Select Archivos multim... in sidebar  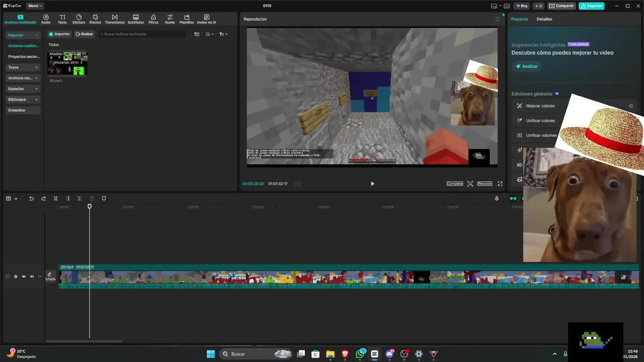pyautogui.click(x=23, y=46)
